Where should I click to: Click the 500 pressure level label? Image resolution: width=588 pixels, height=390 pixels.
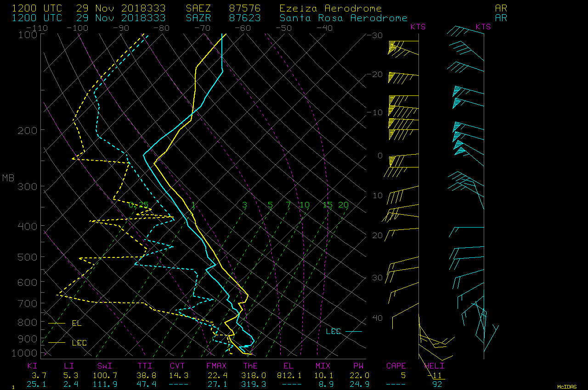click(x=28, y=257)
